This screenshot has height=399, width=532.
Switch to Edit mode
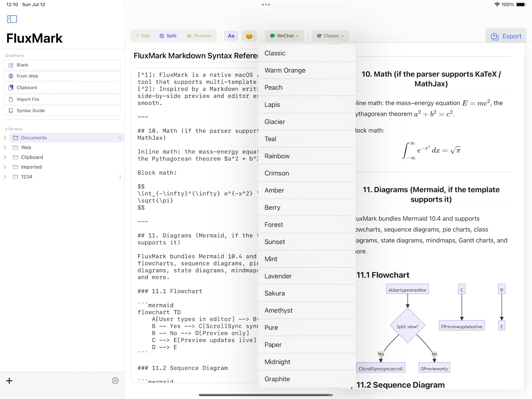coord(143,36)
